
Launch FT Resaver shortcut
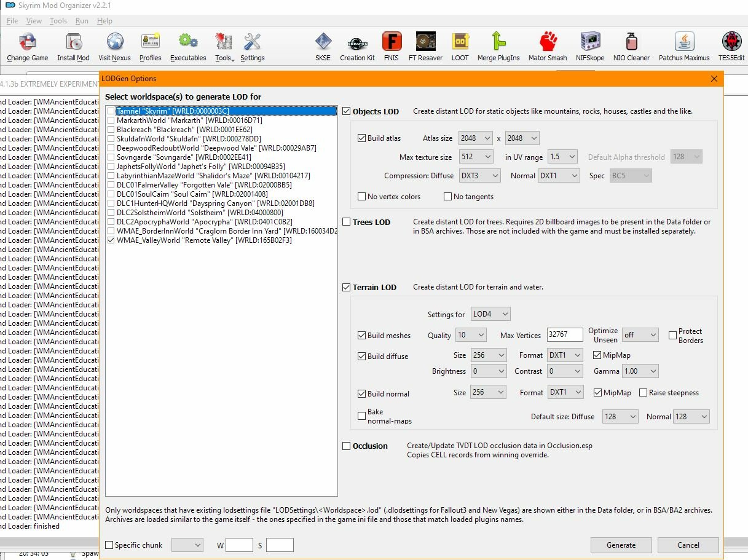coord(425,42)
